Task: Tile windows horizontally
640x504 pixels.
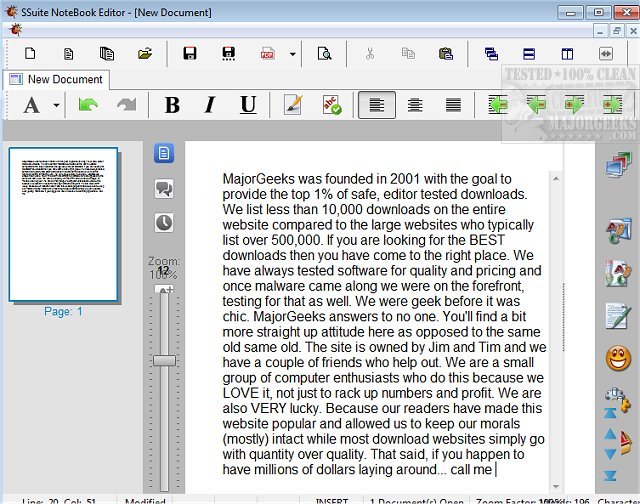Action: (x=529, y=53)
